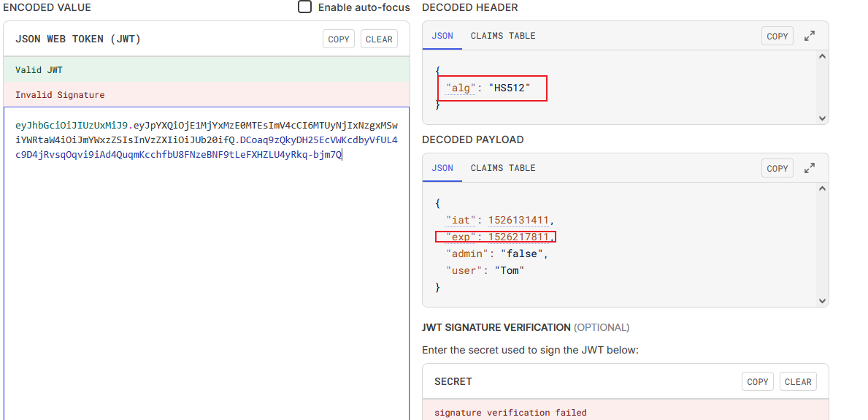Open the Claims Table tab in decoded payload
The image size is (868, 420).
pyautogui.click(x=503, y=168)
